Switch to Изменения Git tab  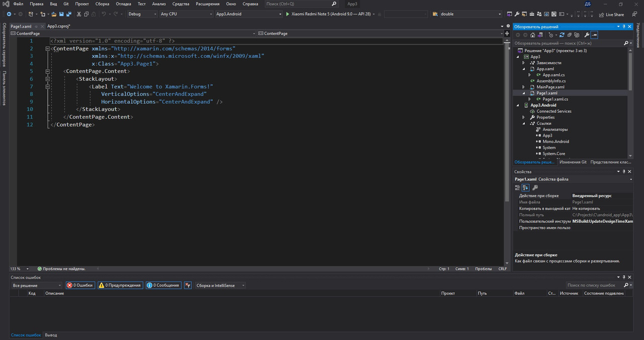tap(573, 162)
